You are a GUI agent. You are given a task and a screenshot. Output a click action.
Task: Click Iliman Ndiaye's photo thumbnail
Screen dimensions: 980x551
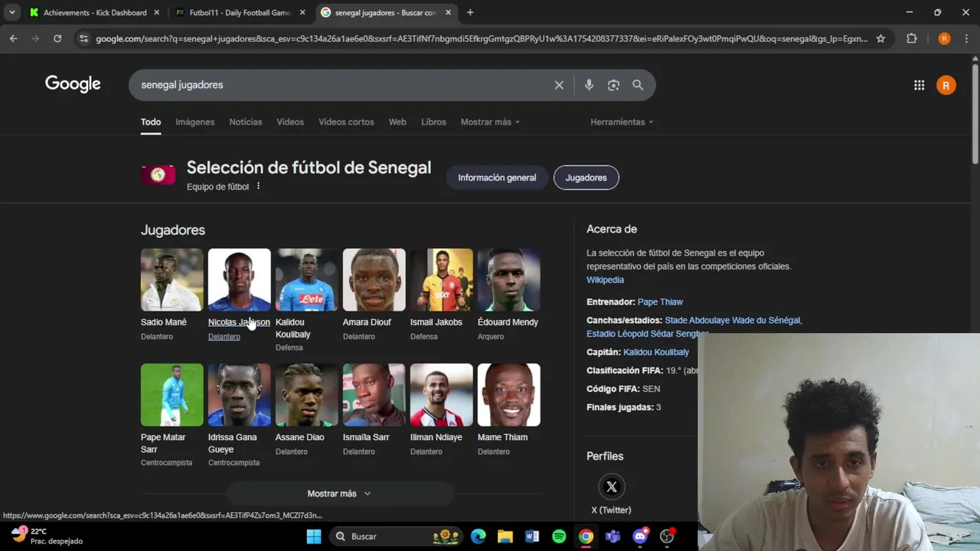point(442,395)
